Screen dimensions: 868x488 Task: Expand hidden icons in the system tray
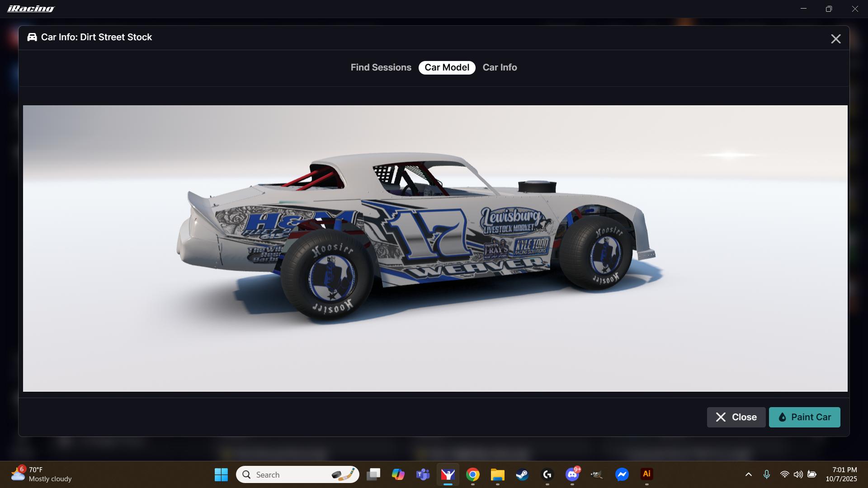click(x=748, y=475)
